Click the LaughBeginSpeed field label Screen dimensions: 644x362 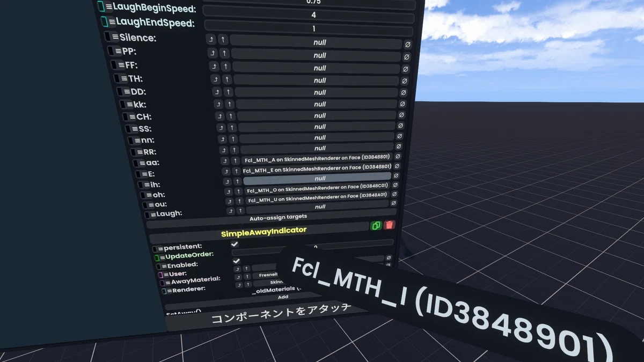point(155,9)
